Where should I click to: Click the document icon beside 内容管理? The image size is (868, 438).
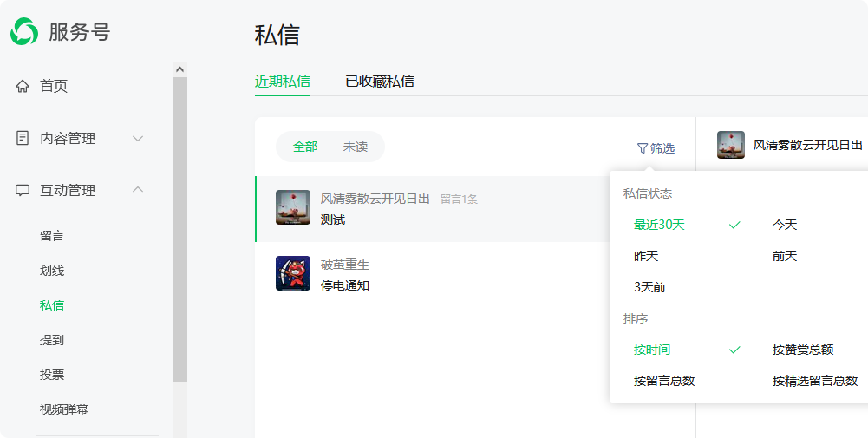point(23,138)
